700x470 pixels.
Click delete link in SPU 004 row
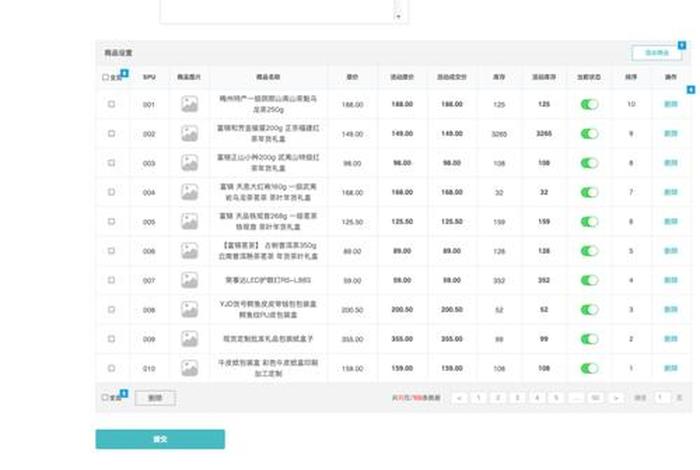point(671,192)
